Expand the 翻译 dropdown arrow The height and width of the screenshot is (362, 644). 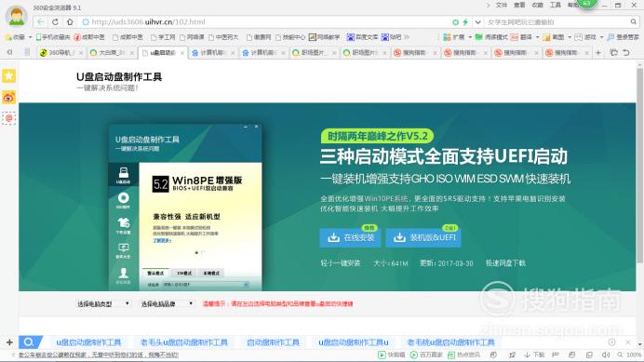coord(537,37)
